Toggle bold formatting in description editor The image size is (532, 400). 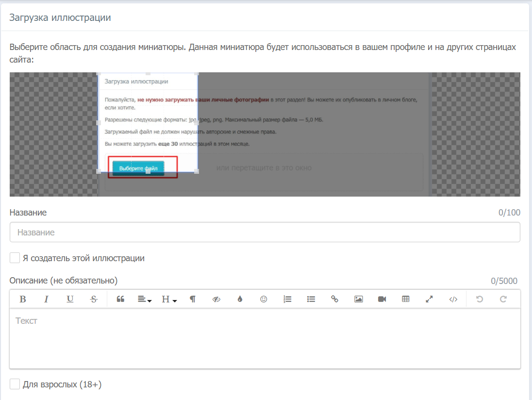(x=22, y=299)
